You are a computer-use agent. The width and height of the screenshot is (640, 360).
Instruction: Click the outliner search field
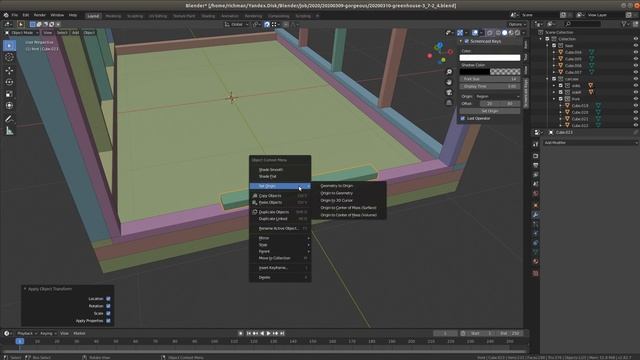pos(583,24)
